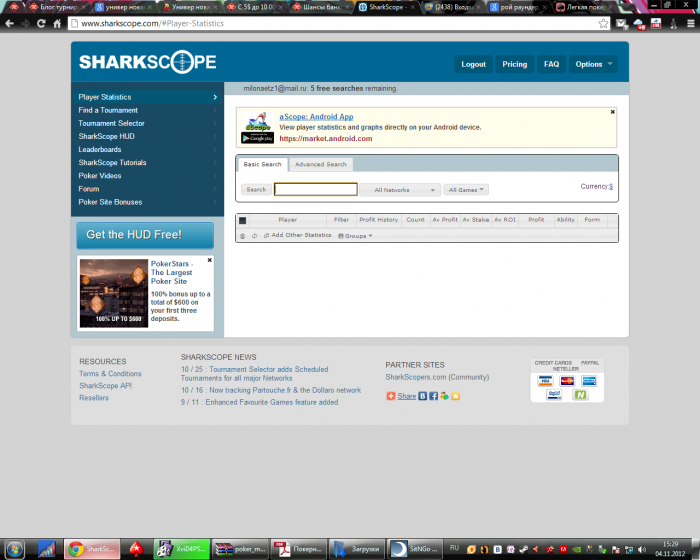Image resolution: width=700 pixels, height=560 pixels.
Task: Reload the SharkScope page
Action: coord(41,24)
